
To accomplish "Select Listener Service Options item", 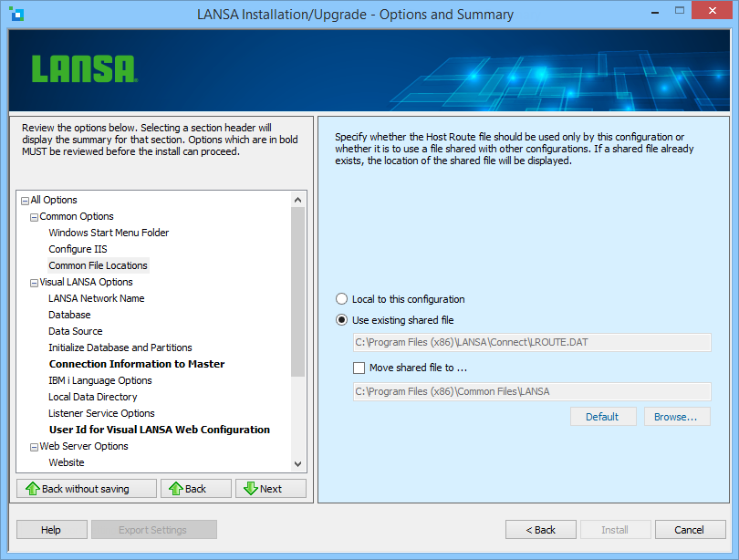I will coord(101,413).
